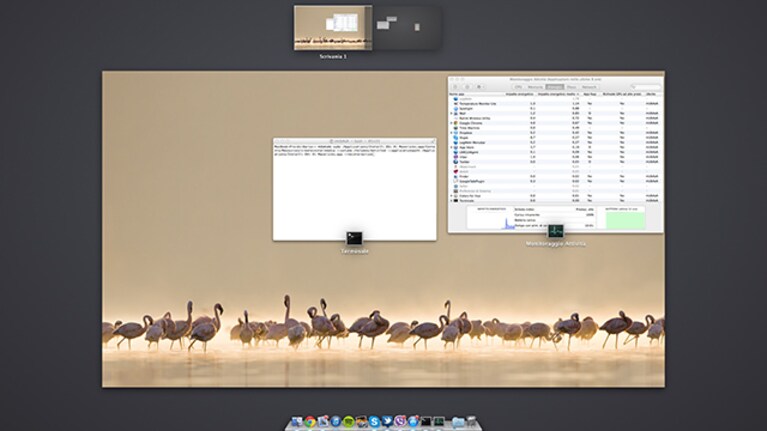Switch to the Network tab in Activity Monitor
Image resolution: width=767 pixels, height=431 pixels.
[589, 87]
